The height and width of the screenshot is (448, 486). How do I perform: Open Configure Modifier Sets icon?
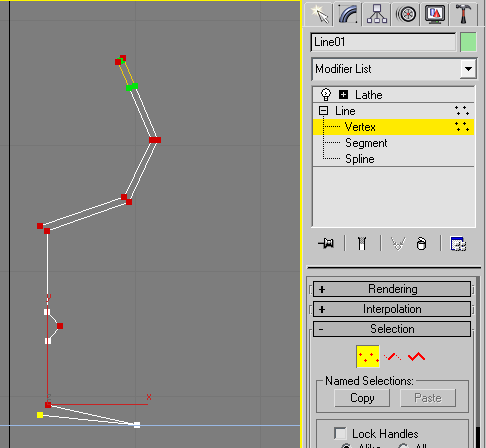(x=458, y=243)
